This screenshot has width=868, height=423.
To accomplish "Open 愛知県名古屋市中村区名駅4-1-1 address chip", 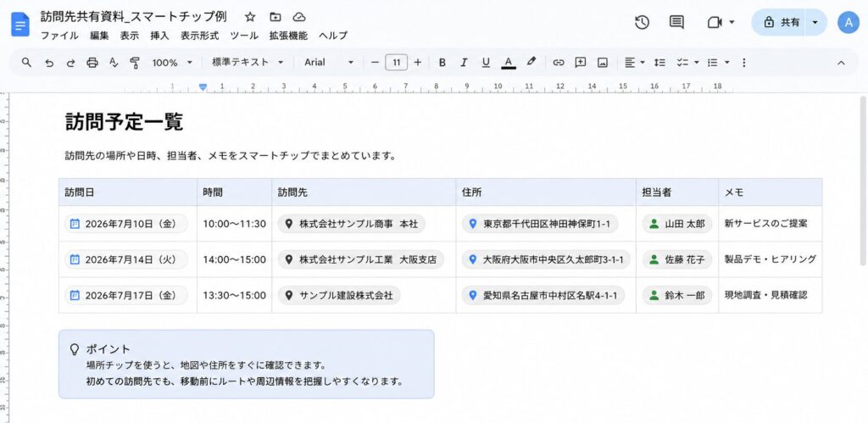I will 543,295.
